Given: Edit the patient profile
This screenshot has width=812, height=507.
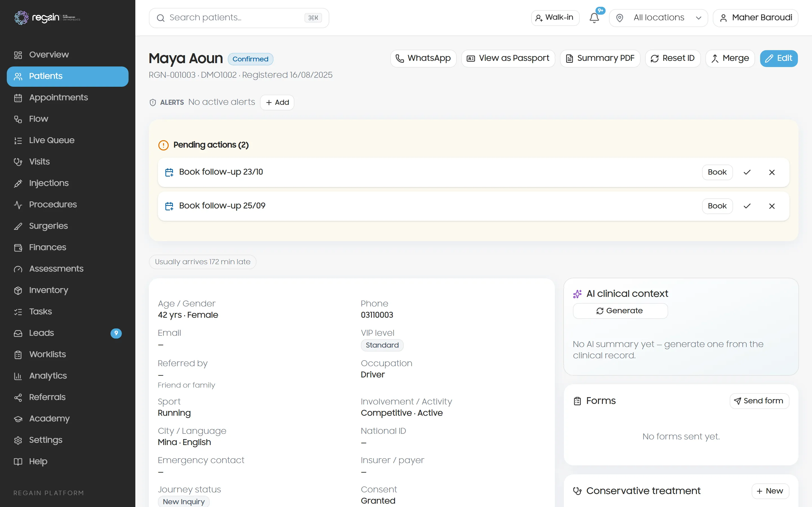Looking at the screenshot, I should pyautogui.click(x=779, y=58).
